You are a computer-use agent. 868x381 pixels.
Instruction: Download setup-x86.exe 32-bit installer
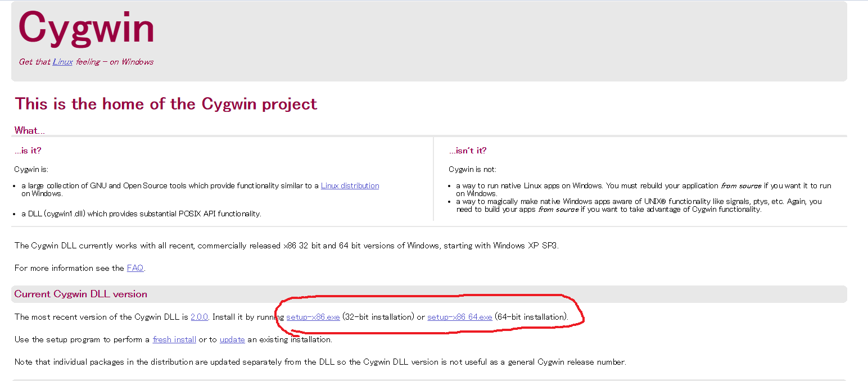[x=313, y=317]
